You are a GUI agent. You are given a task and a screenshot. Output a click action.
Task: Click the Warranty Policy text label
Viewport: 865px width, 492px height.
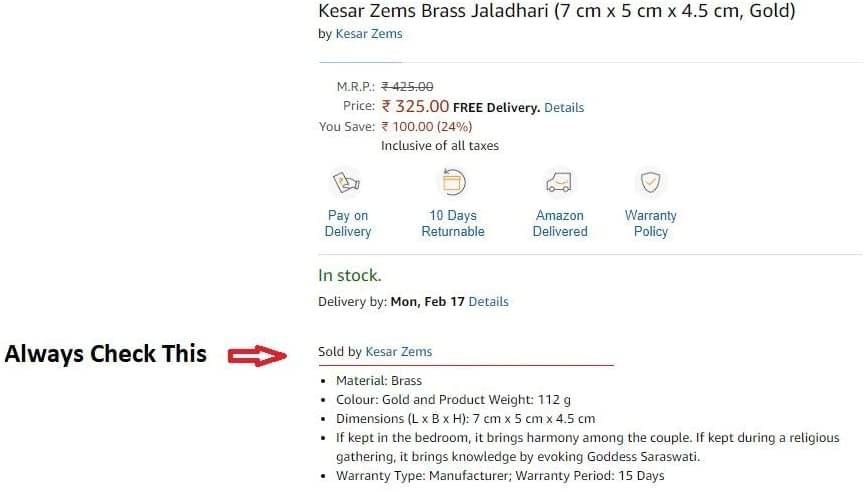click(650, 223)
